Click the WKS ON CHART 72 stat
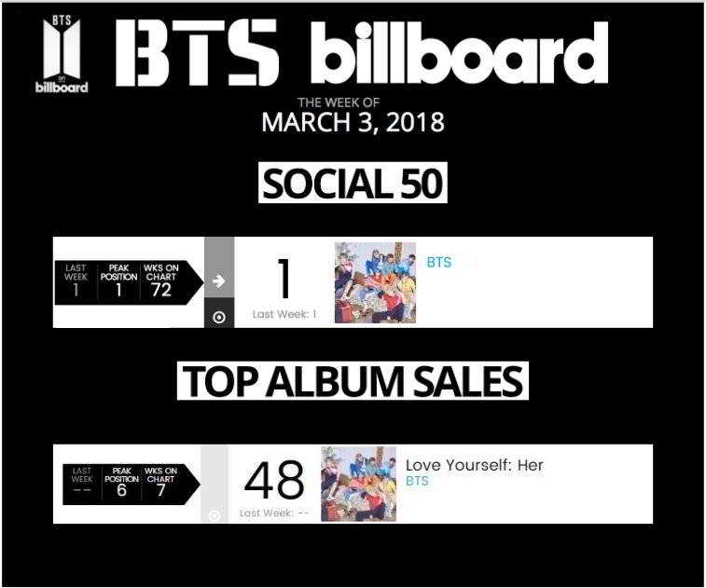The width and height of the screenshot is (706, 588). coord(161,281)
